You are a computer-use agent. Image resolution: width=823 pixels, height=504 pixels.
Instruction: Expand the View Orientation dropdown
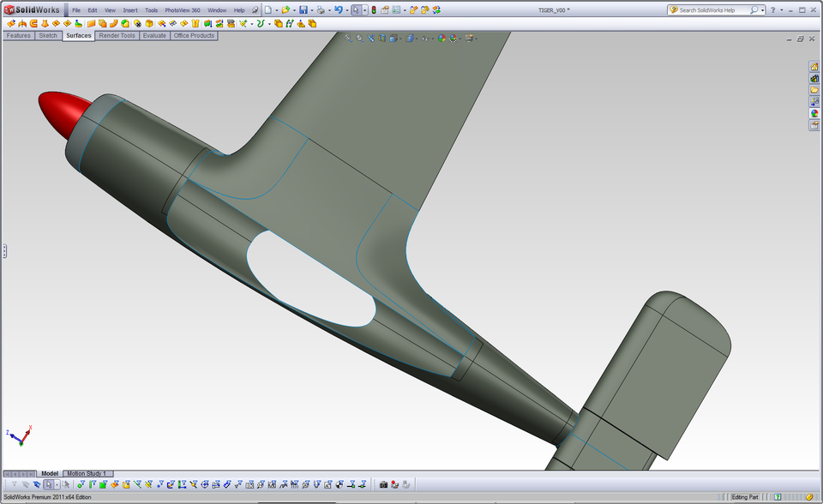pos(399,38)
